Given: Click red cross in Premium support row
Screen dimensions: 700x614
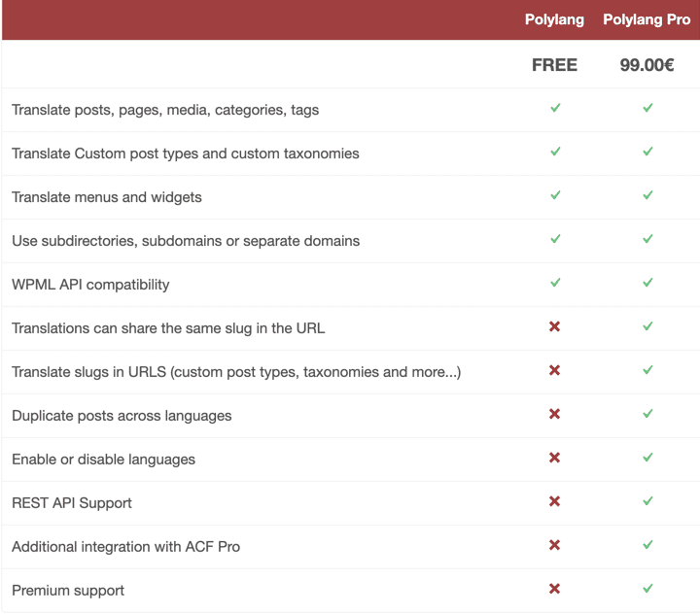Looking at the screenshot, I should pos(555,589).
